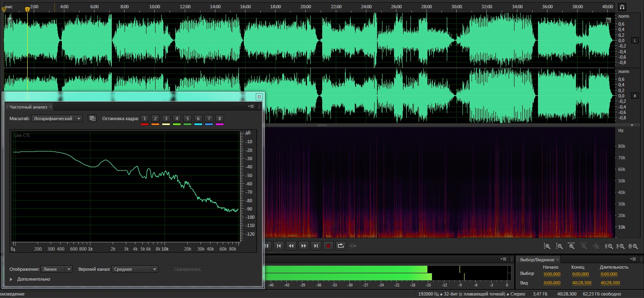Click Zoom In at In Point icon
The width and height of the screenshot is (644, 298).
point(609,246)
